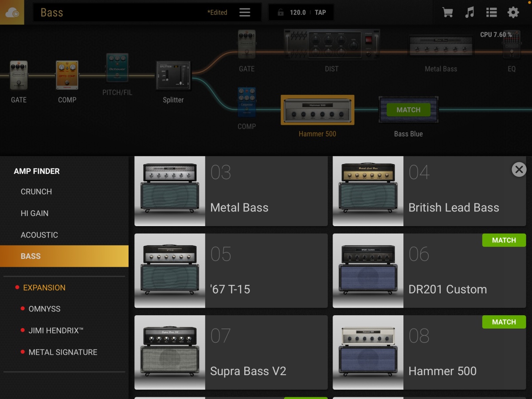Select the first GATE pedal in the chain
The height and width of the screenshot is (399, 532).
[x=19, y=75]
